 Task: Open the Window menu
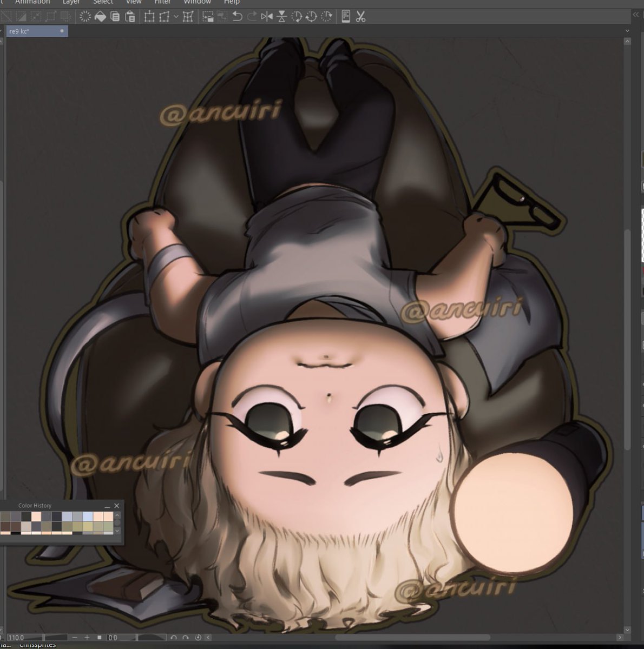[197, 2]
